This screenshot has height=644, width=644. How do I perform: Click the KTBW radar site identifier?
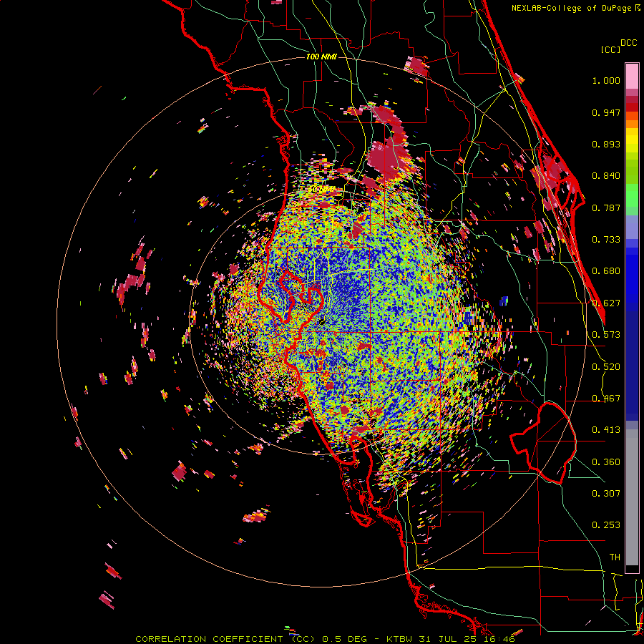[x=399, y=639]
